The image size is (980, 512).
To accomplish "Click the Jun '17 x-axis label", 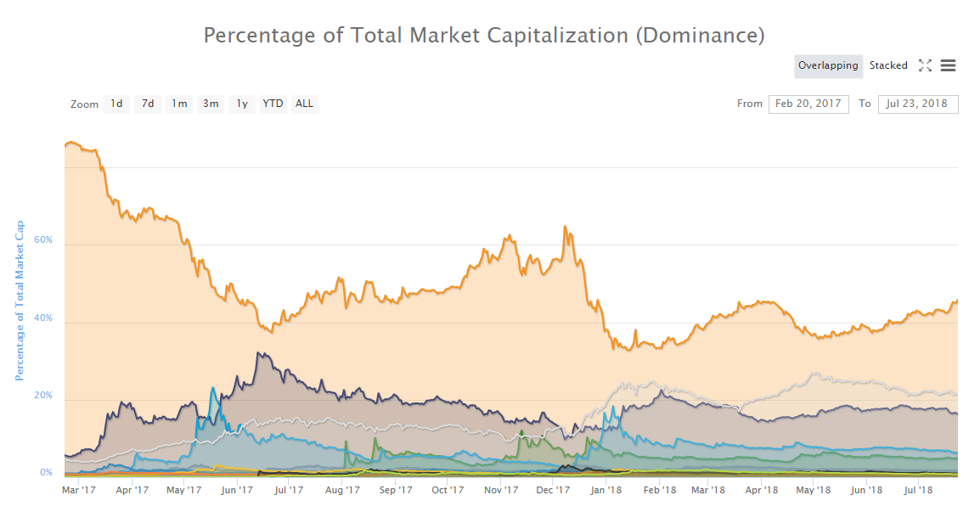I will pyautogui.click(x=237, y=490).
